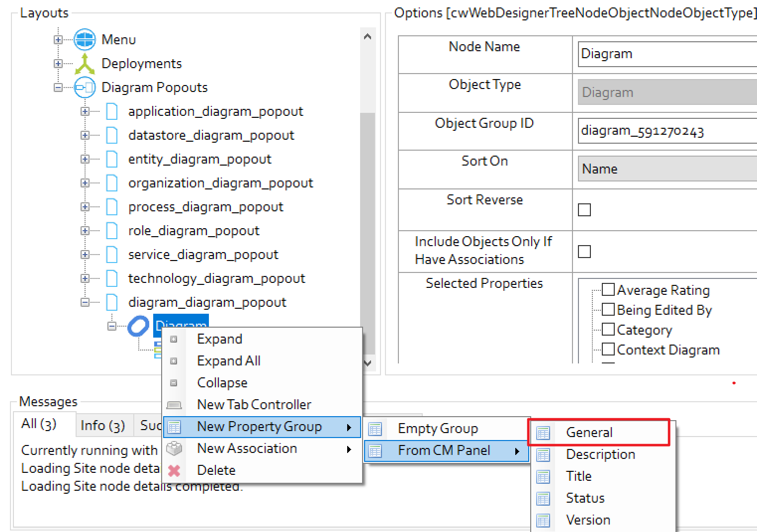Choose Expand from the context menu
757x532 pixels.
pos(263,340)
